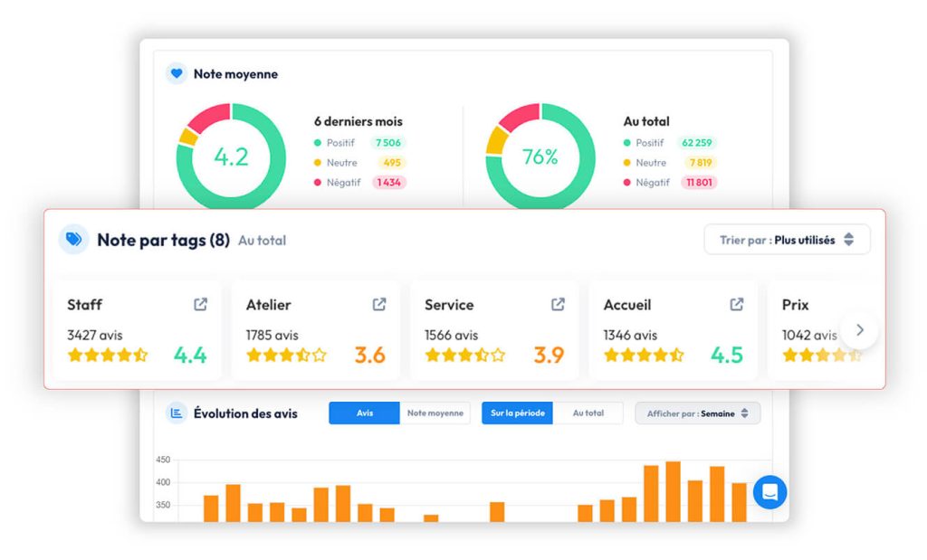Image resolution: width=927 pixels, height=560 pixels.
Task: Click the 1042 avis count
Action: pyautogui.click(x=809, y=335)
